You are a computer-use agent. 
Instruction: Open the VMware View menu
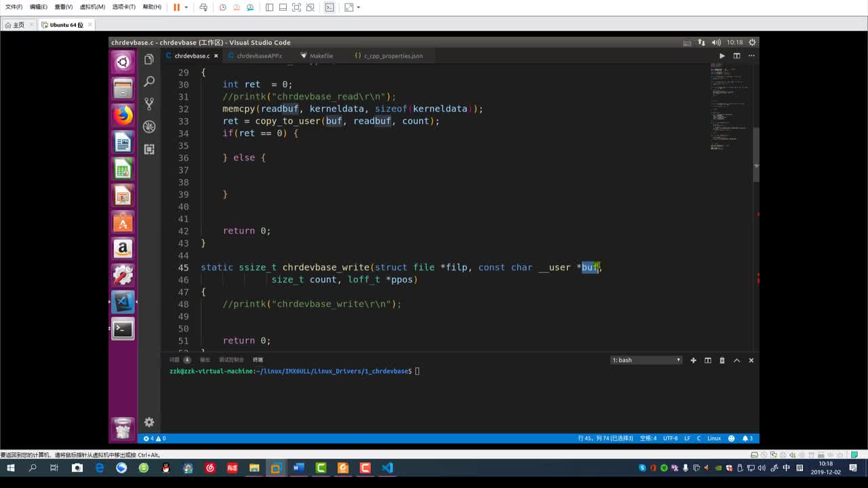63,7
